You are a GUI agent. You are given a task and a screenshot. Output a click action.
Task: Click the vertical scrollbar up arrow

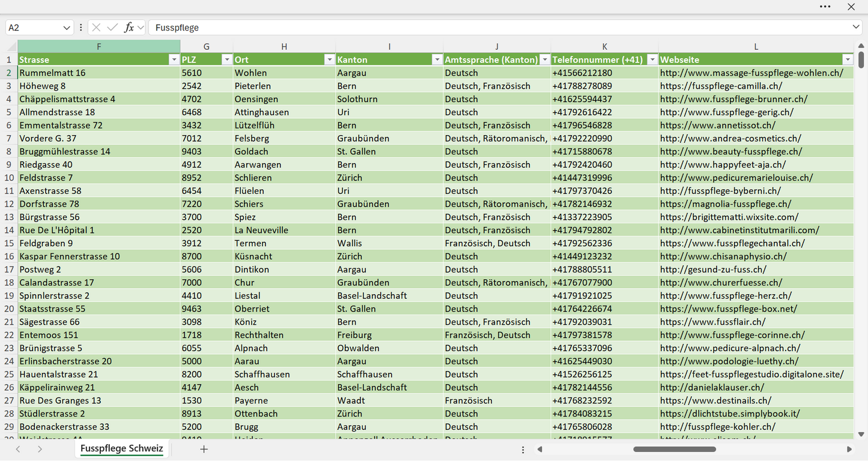click(x=861, y=44)
